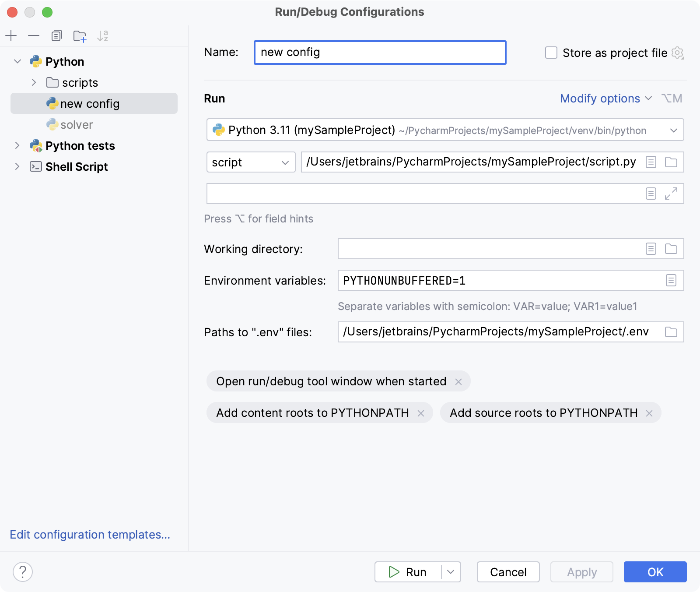Enable Store as project file

[550, 53]
